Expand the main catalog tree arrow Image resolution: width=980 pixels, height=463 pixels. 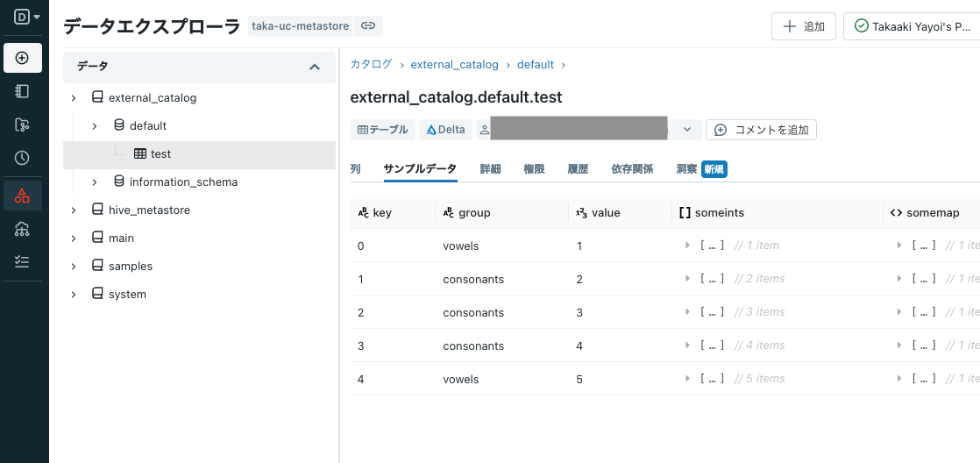click(x=74, y=239)
